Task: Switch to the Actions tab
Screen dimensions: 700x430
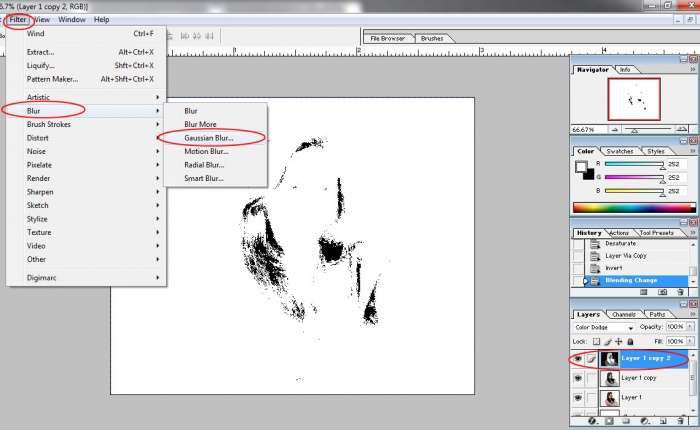Action: tap(619, 233)
